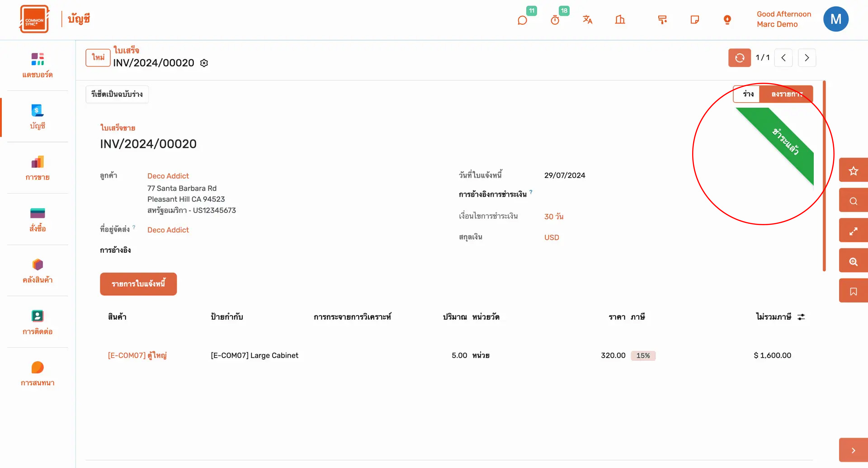This screenshot has height=468, width=868.
Task: Open Marc Demo user avatar menu
Action: pyautogui.click(x=835, y=19)
